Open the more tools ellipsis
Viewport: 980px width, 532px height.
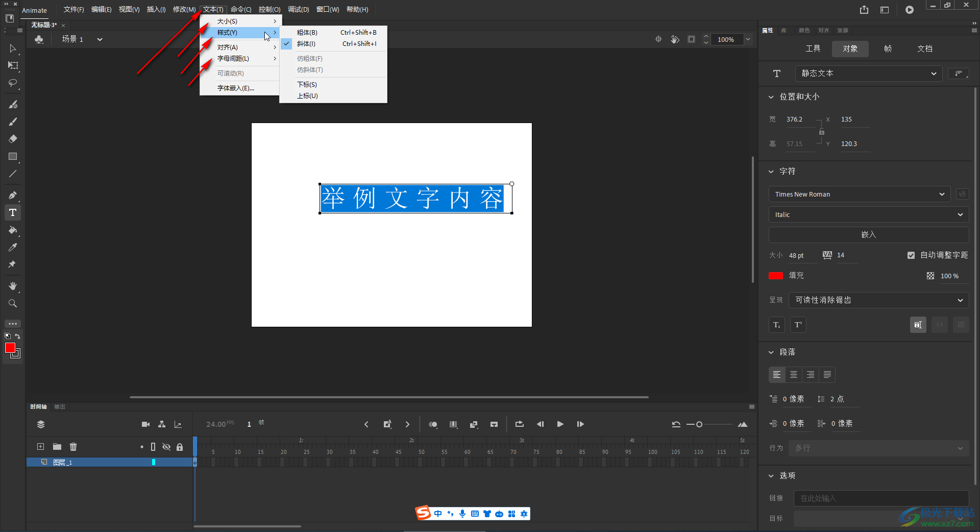pyautogui.click(x=13, y=324)
